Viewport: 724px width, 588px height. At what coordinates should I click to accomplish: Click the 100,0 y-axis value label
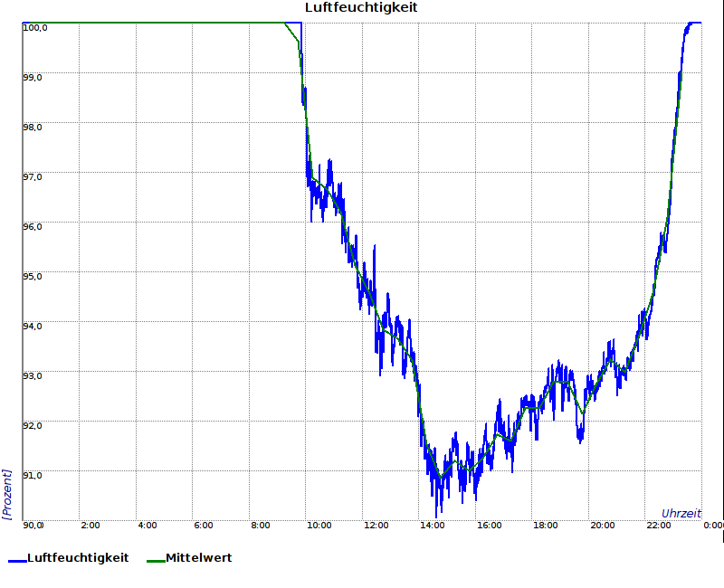point(34,28)
